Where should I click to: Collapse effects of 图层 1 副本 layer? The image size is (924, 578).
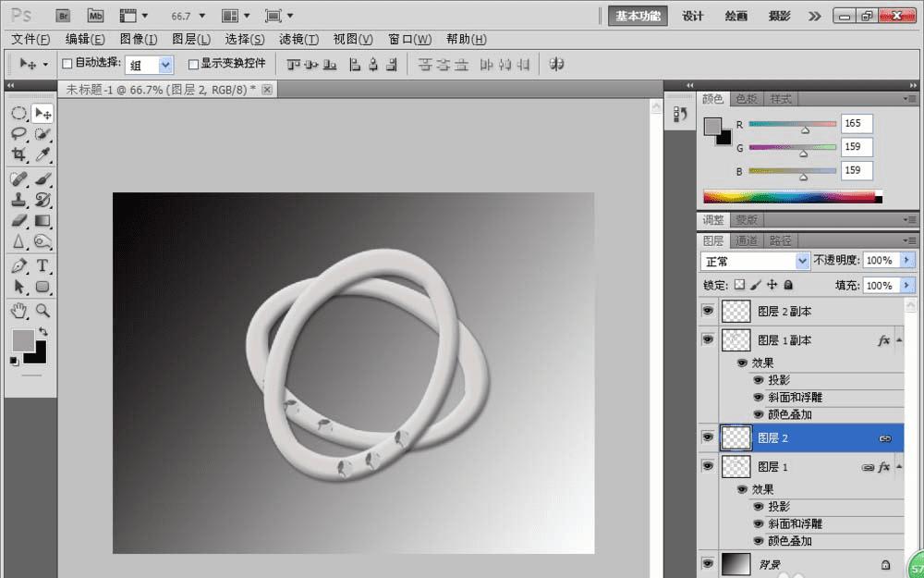(898, 340)
